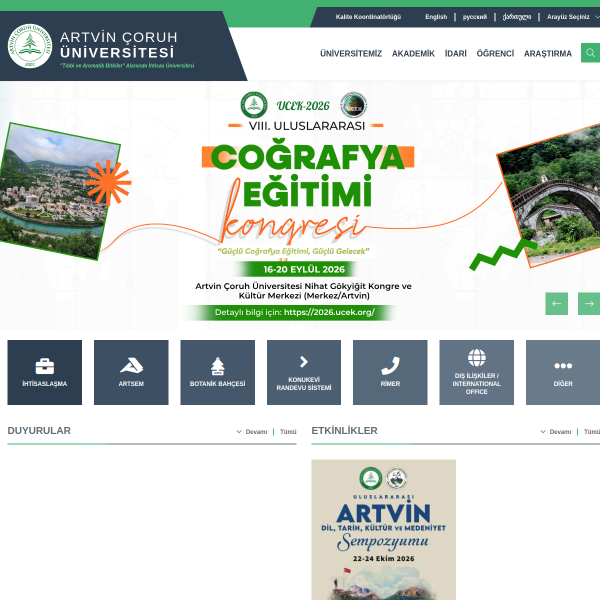Click the DUYURULAR section heading
The image size is (600, 600).
pyautogui.click(x=39, y=430)
